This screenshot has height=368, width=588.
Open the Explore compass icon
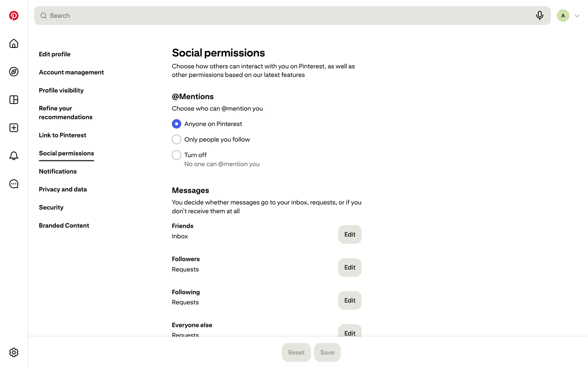coord(14,72)
